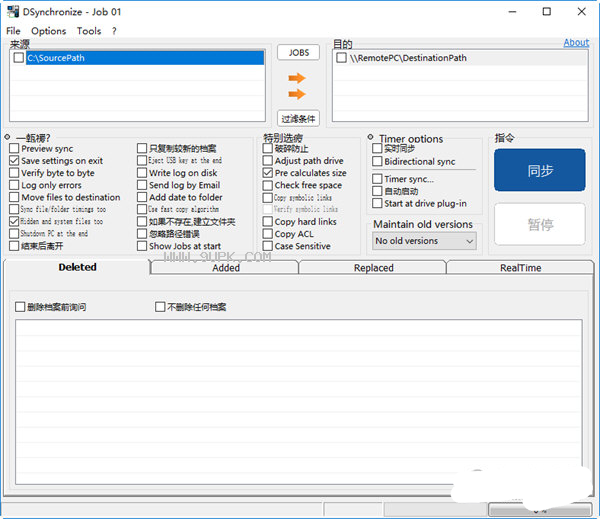Screen dimensions: 600x519
Task: Enable Adjust path drive
Action: 268,160
